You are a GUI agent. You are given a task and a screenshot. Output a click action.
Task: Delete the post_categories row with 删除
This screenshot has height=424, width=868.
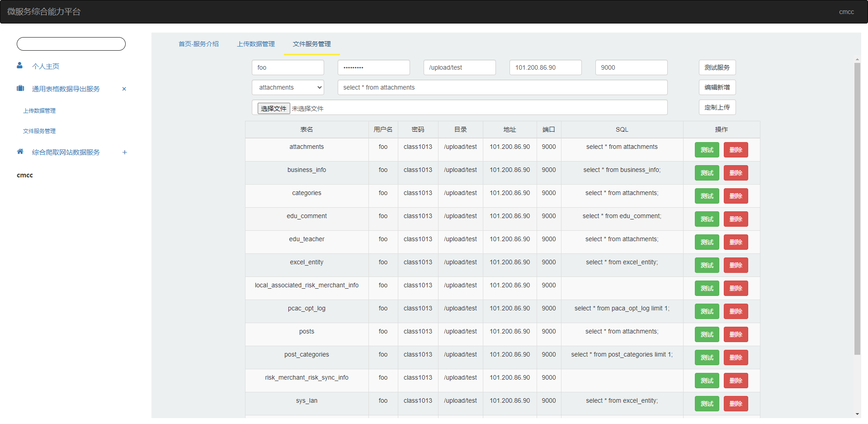[x=736, y=357]
